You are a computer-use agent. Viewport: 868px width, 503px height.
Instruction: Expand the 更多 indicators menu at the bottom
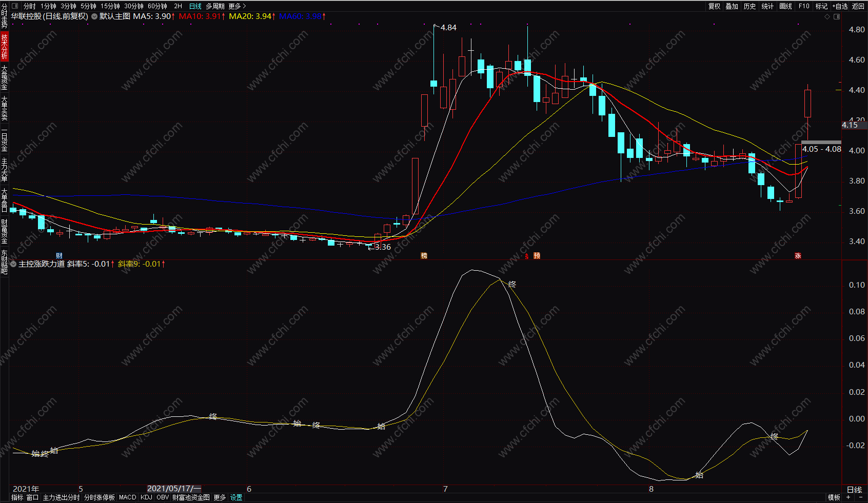point(220,497)
